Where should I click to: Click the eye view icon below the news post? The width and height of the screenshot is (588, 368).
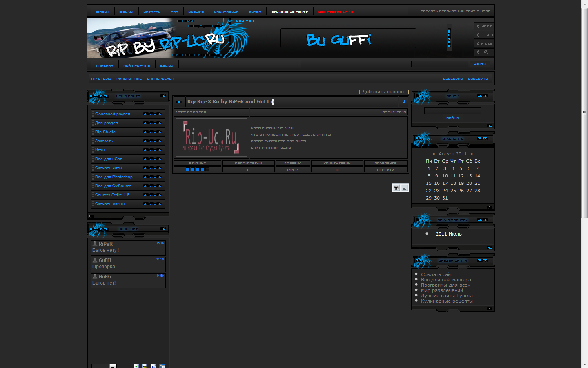click(x=396, y=188)
